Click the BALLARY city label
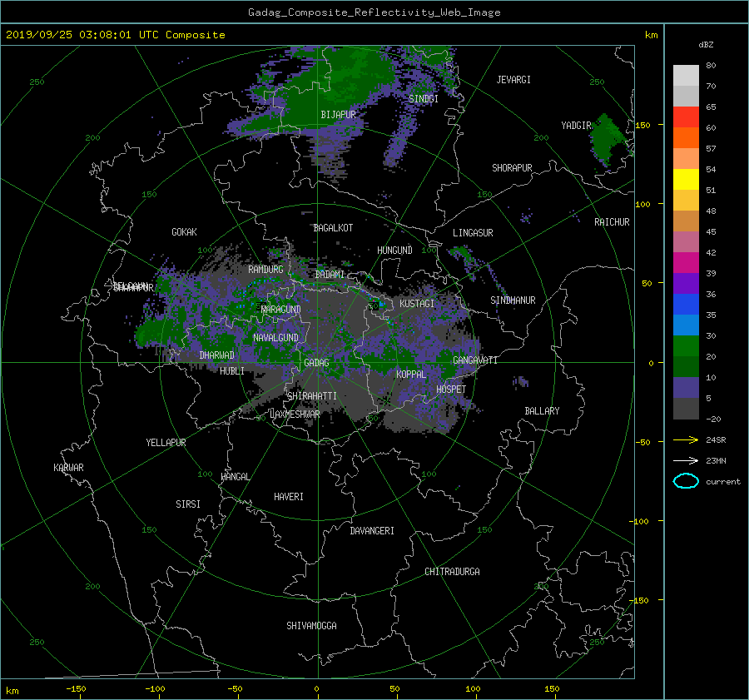749x700 pixels. coord(542,411)
